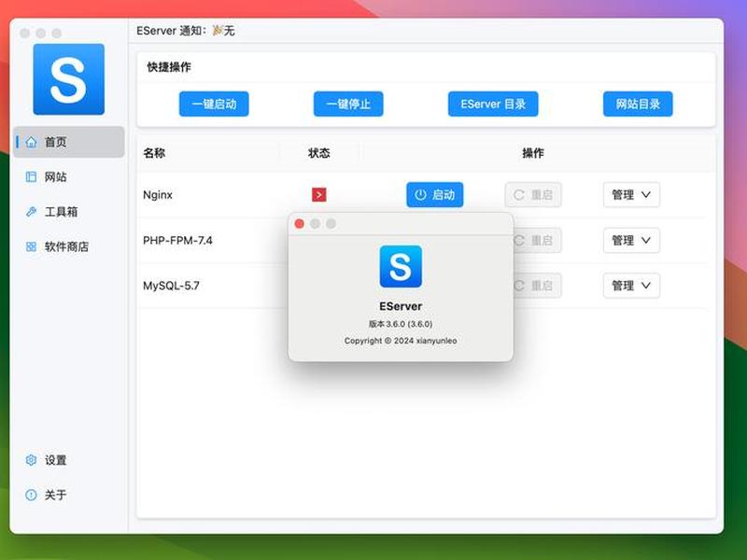The height and width of the screenshot is (560, 747).
Task: Click the large EServer logo in sidebar
Action: [68, 79]
